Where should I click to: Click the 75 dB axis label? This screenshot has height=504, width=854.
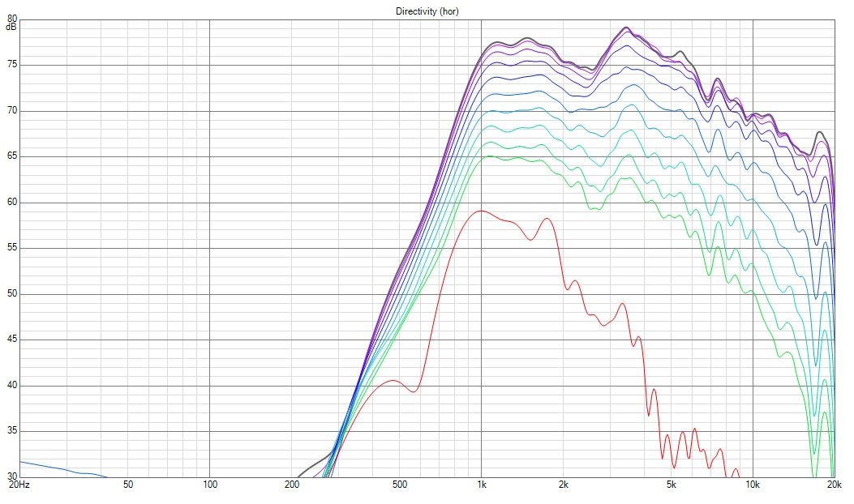point(12,64)
